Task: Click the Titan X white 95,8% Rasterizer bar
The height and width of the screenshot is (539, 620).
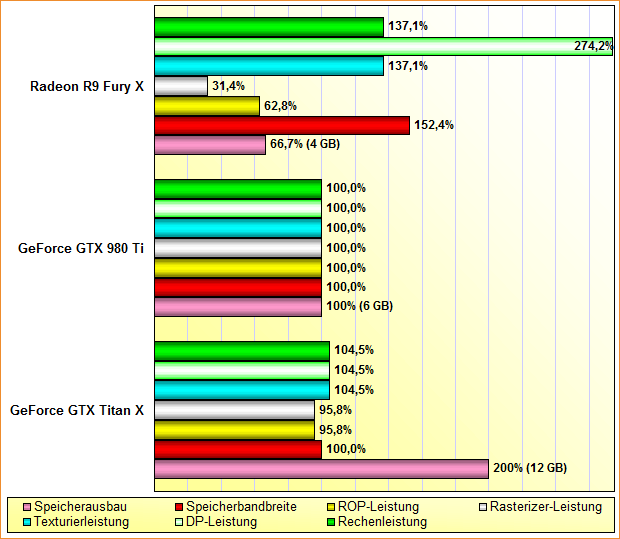Action: click(234, 410)
